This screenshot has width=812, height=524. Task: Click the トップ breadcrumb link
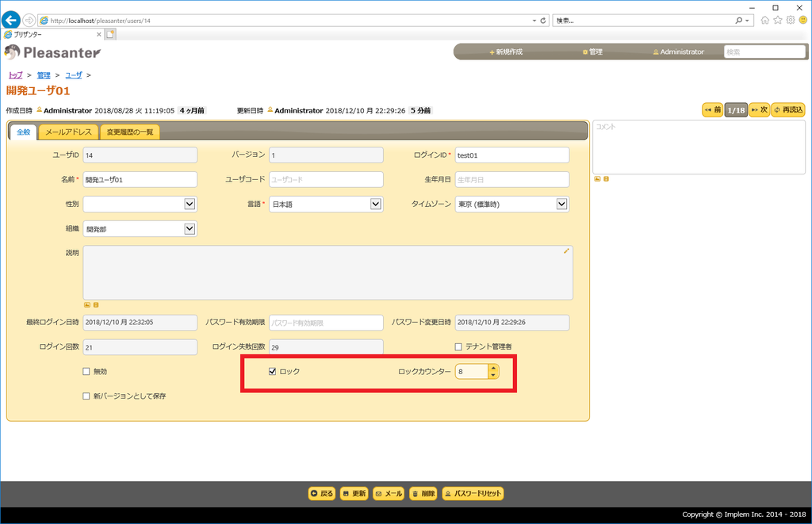tap(16, 75)
